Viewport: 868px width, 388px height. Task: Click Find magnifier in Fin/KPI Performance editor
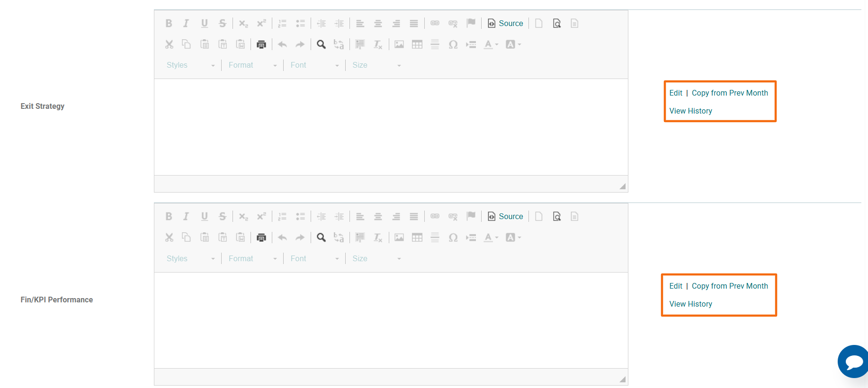point(321,238)
